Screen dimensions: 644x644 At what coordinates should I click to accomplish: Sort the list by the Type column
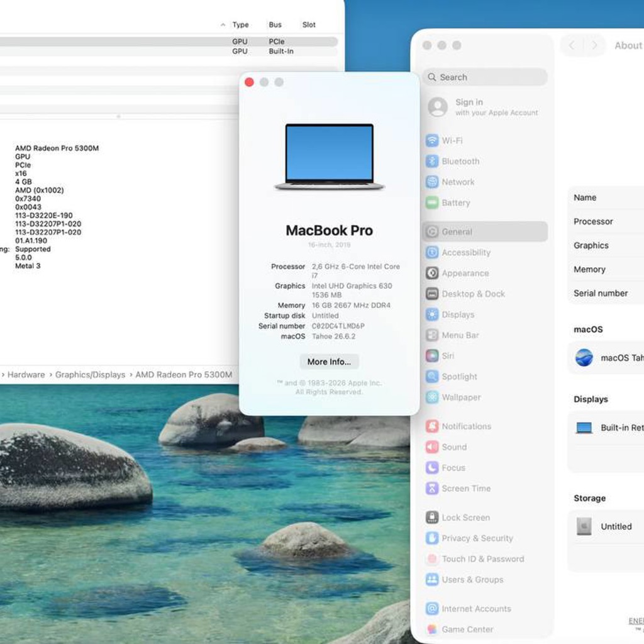coord(240,25)
